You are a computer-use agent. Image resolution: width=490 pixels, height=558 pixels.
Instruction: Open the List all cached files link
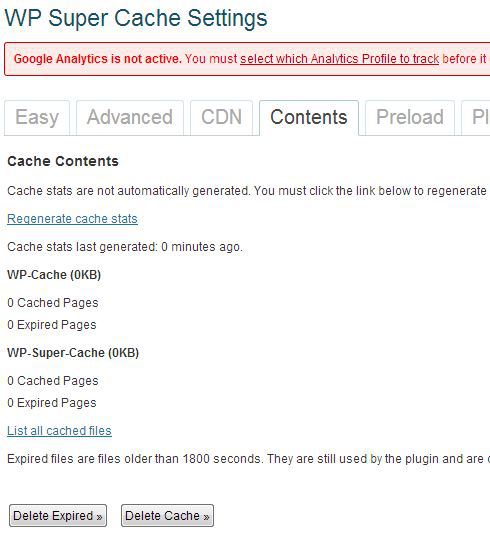pos(59,431)
